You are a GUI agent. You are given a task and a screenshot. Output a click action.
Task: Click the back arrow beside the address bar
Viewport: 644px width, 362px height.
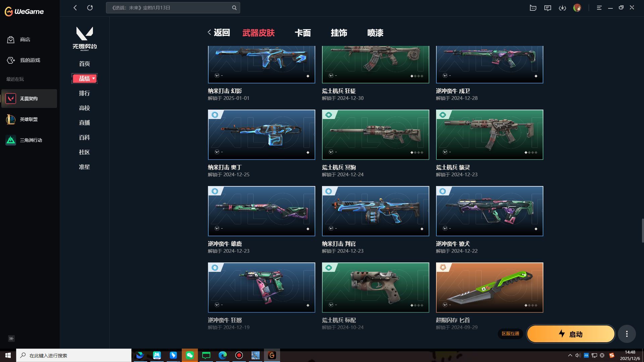[75, 8]
